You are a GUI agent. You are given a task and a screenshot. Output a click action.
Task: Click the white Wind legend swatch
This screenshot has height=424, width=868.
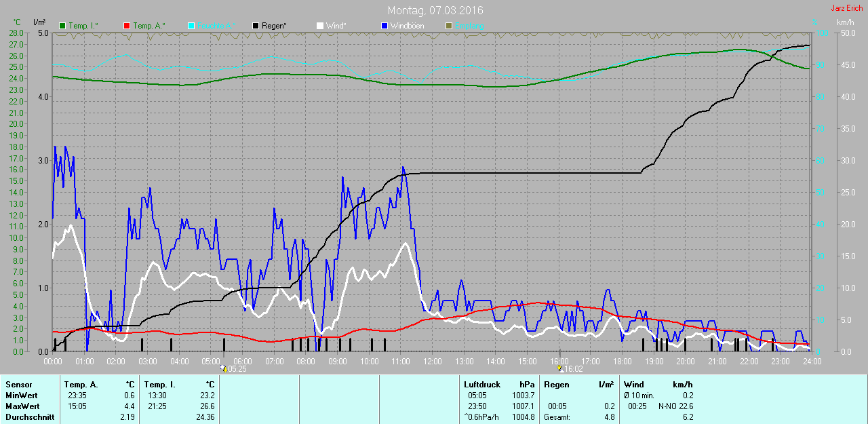tap(320, 26)
